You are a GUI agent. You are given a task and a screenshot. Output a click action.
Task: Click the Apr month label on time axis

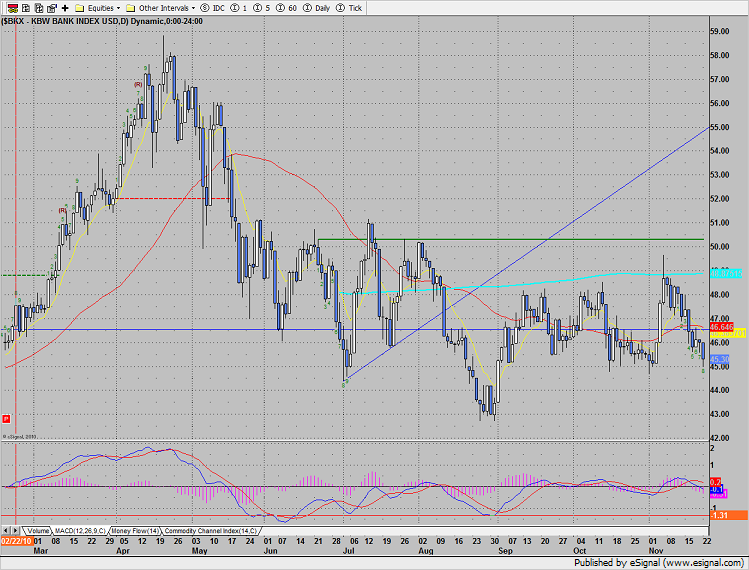(x=123, y=551)
